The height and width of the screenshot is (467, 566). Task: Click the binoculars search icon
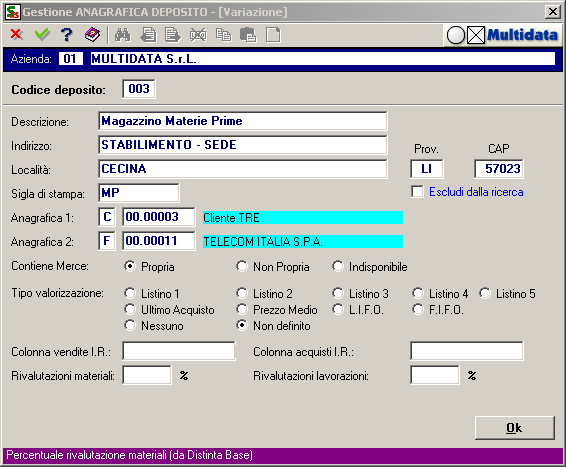tap(123, 35)
